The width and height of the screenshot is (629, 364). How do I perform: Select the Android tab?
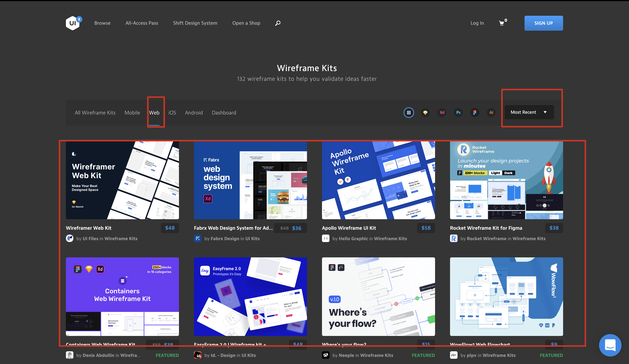tap(194, 113)
